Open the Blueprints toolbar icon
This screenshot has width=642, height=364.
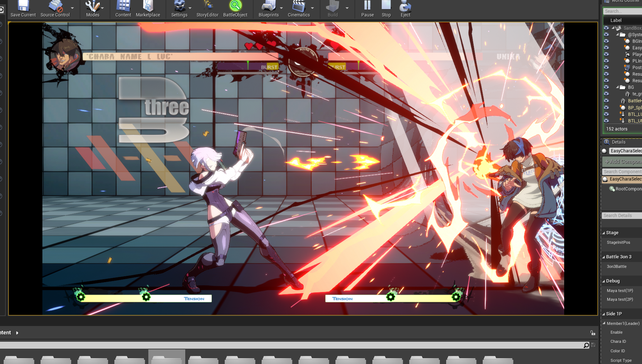point(269,6)
